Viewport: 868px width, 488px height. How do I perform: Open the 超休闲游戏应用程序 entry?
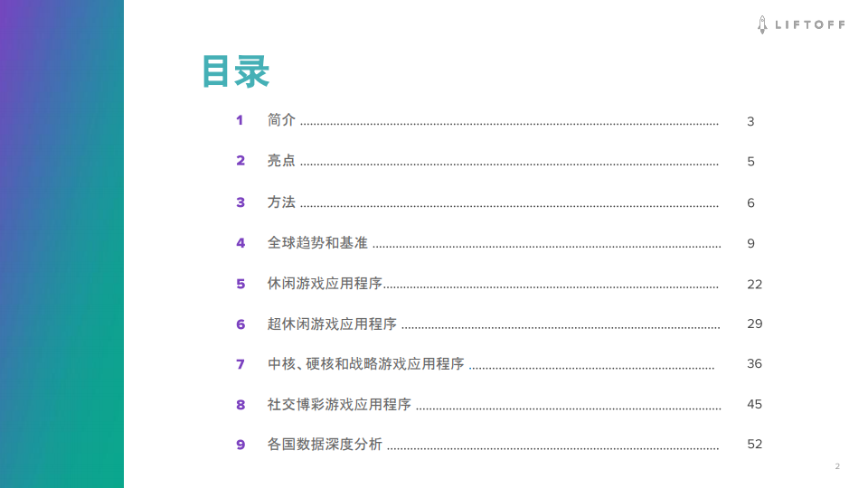(x=332, y=324)
